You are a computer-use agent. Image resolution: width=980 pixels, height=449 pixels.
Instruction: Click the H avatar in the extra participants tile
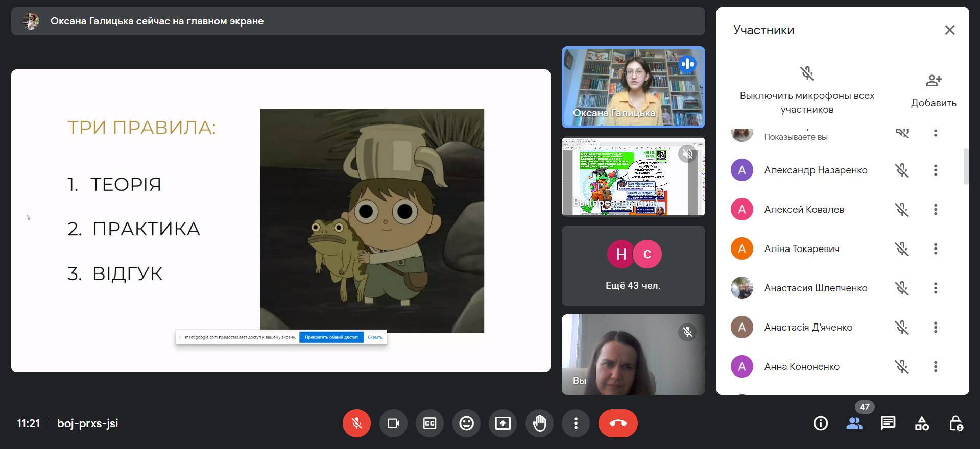(x=621, y=254)
